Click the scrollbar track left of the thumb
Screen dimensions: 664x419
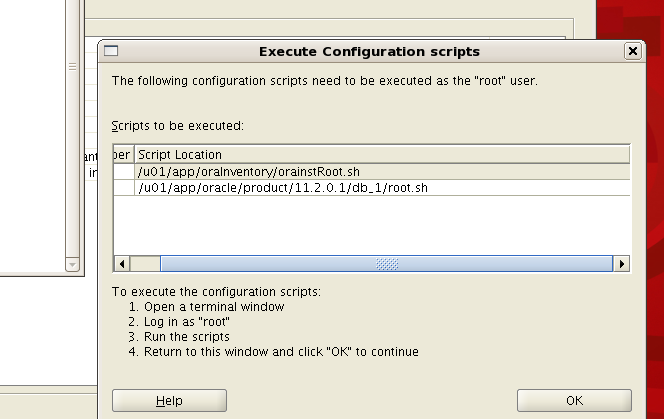[145, 264]
